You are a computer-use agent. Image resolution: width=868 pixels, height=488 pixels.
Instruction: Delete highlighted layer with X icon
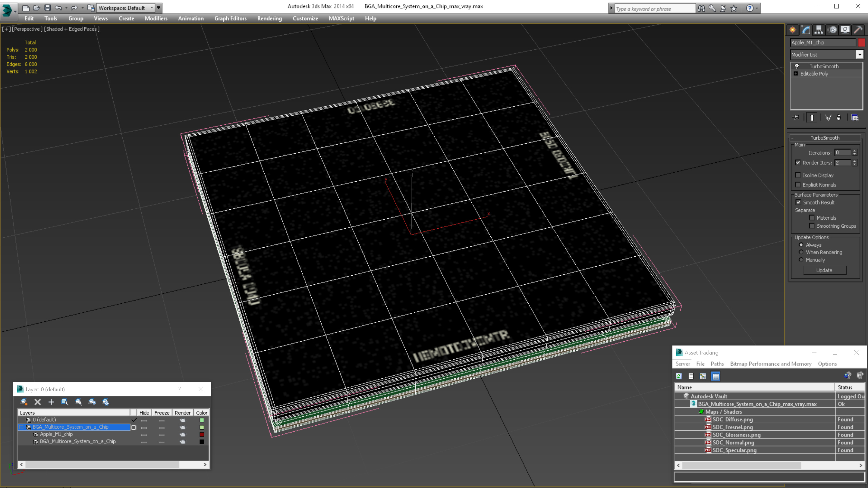[38, 402]
